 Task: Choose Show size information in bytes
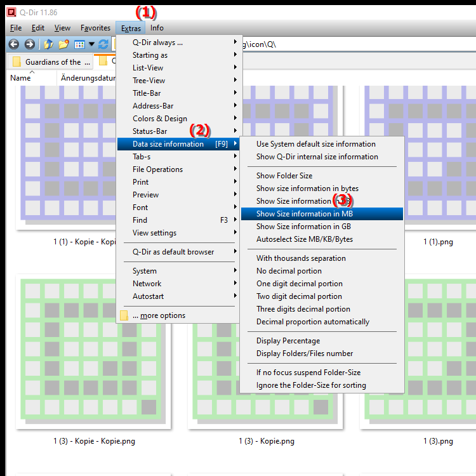coord(322,189)
